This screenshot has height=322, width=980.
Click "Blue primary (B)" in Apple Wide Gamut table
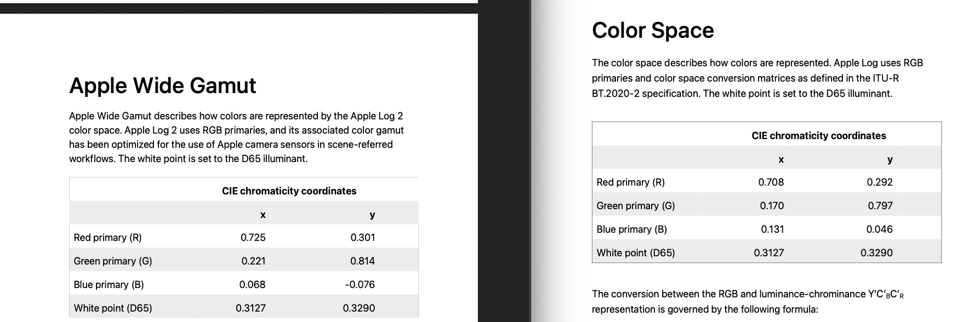coord(109,285)
